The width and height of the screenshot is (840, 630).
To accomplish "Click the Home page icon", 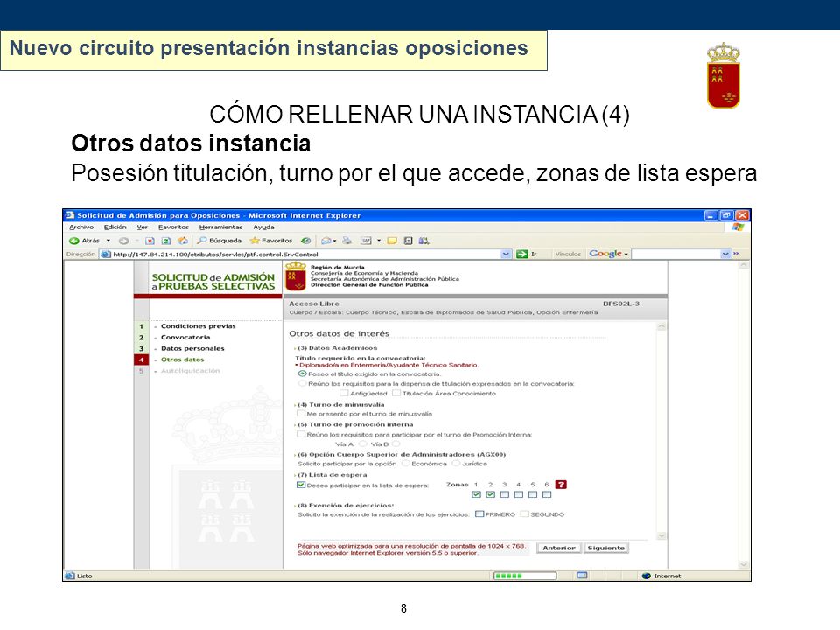I will click(x=183, y=241).
